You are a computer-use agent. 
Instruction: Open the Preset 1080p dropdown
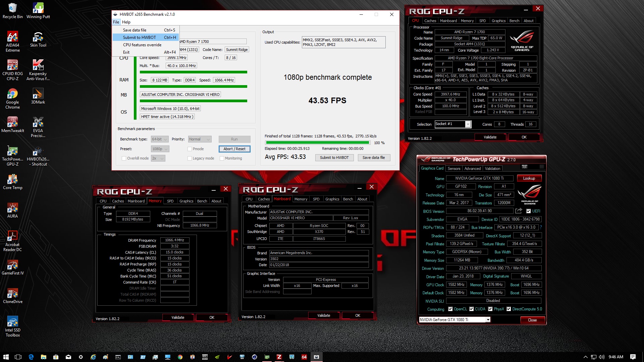click(x=160, y=149)
